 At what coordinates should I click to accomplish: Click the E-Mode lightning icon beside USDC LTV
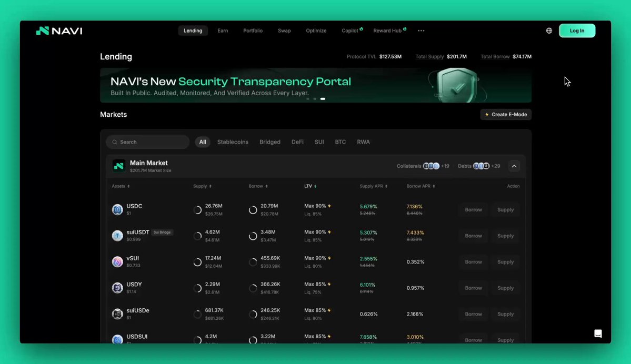click(x=329, y=206)
